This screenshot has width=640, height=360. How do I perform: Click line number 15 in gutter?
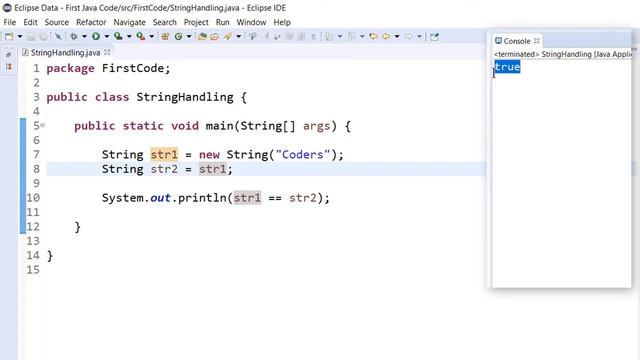click(33, 270)
